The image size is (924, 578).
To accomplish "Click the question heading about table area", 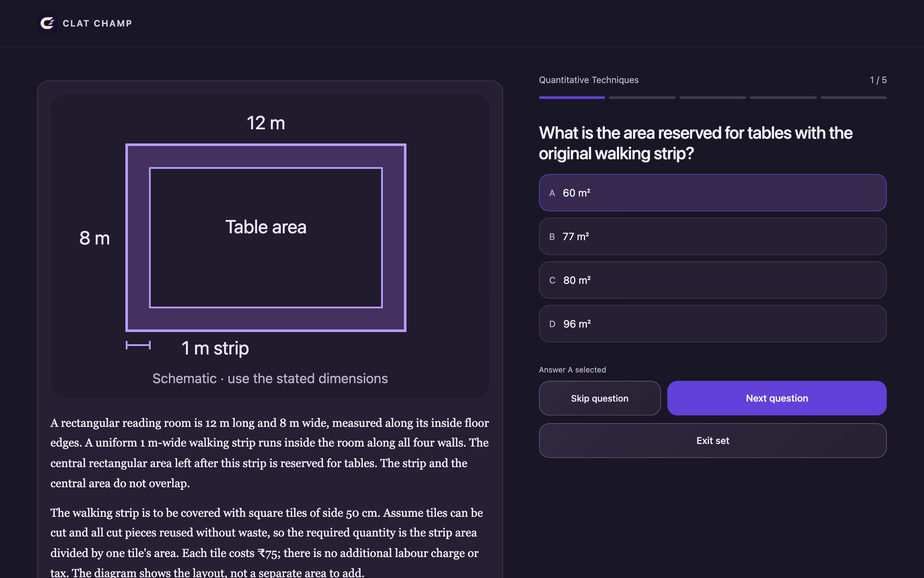I will point(696,143).
